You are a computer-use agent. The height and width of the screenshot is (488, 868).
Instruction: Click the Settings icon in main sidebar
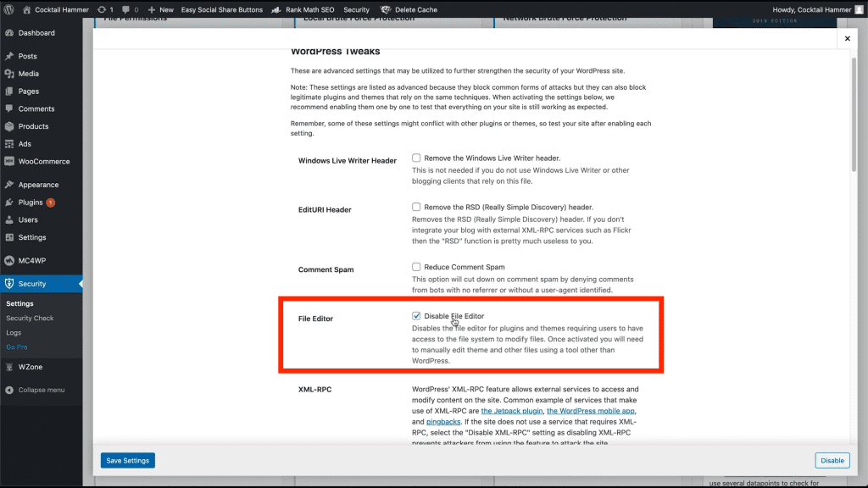9,237
